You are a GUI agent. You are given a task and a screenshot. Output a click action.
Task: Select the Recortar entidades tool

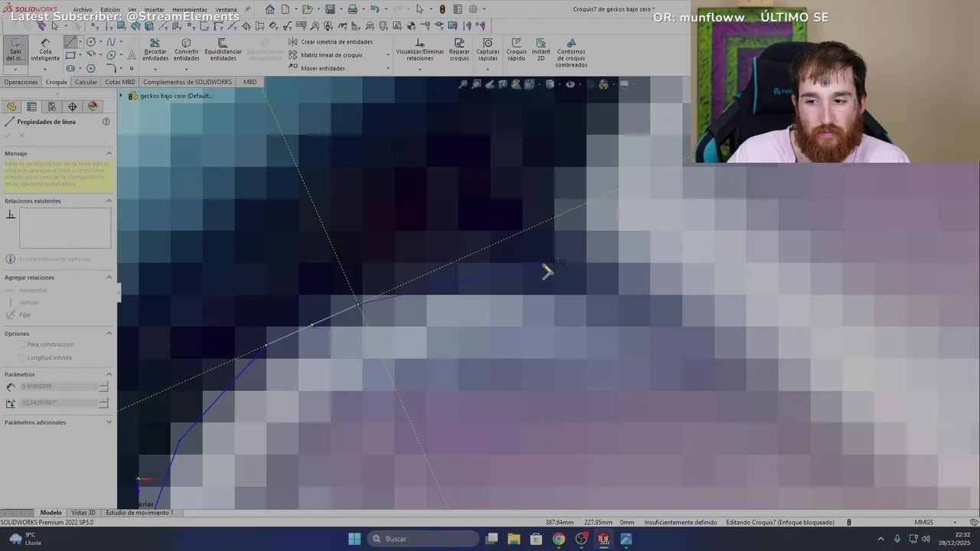[x=155, y=50]
